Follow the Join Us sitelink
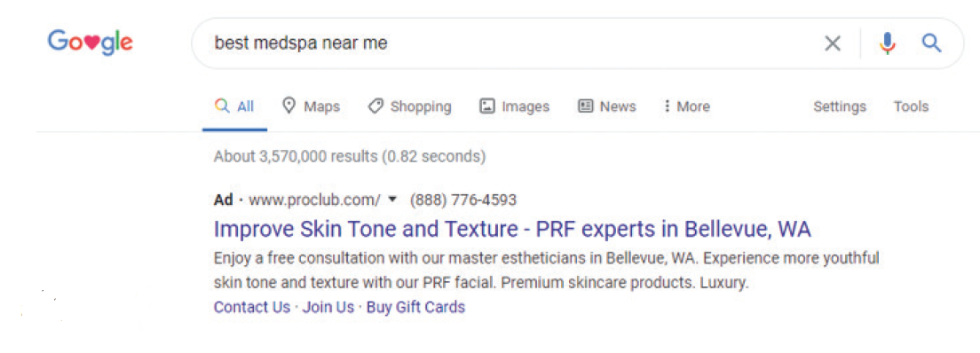Image resolution: width=980 pixels, height=353 pixels. 328,308
